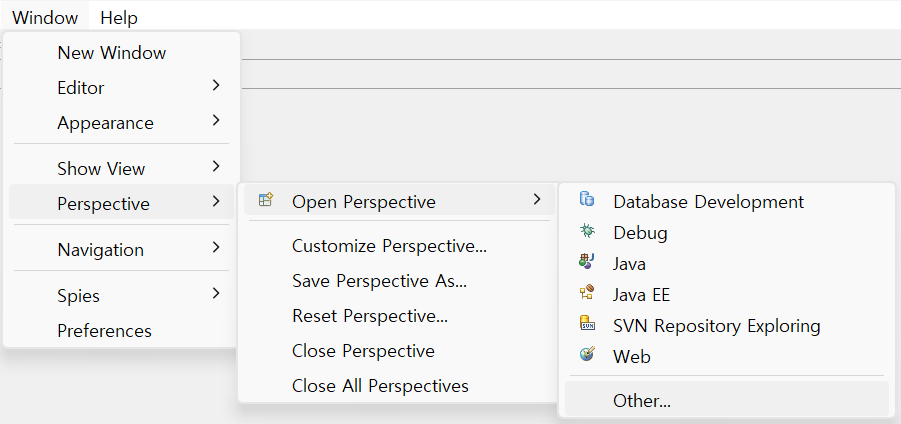The width and height of the screenshot is (901, 424).
Task: Expand the Navigation submenu arrow
Action: [216, 249]
